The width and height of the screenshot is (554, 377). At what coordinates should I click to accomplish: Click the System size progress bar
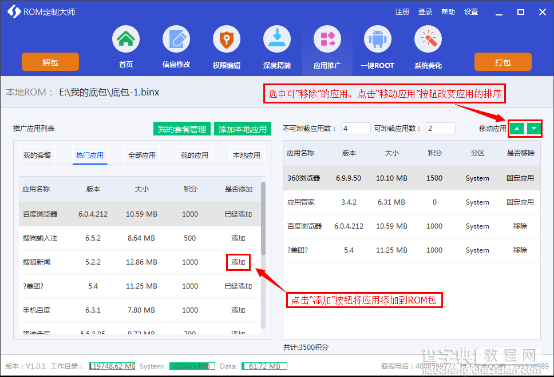(192, 366)
